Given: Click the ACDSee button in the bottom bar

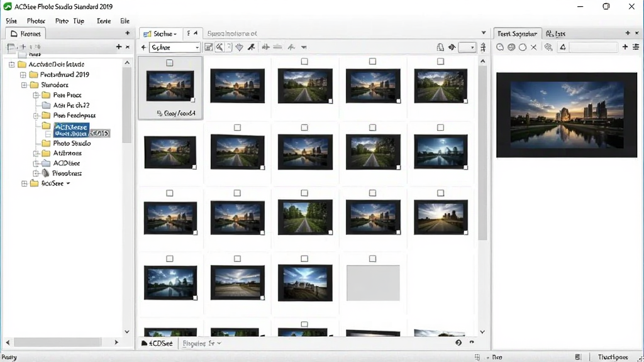Looking at the screenshot, I should tap(157, 343).
